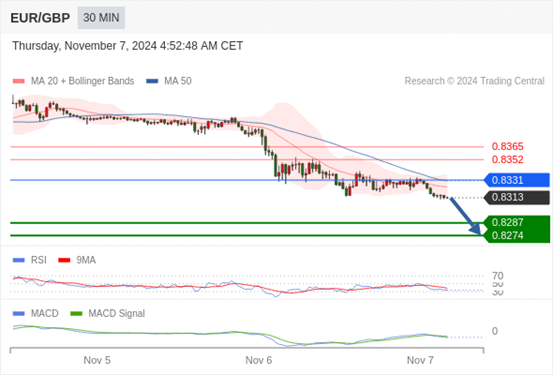Click the MA 50 legend label
553x375 pixels.
click(178, 81)
